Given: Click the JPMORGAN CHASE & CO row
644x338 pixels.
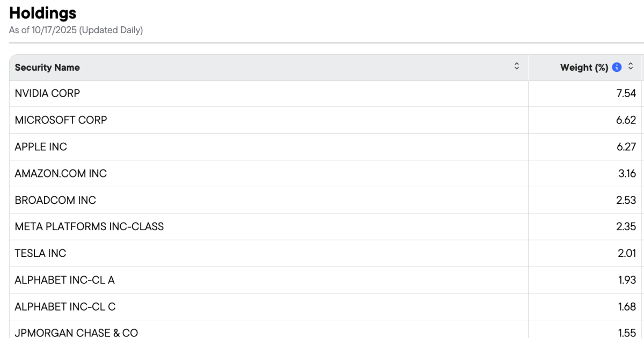Looking at the screenshot, I should [76, 333].
